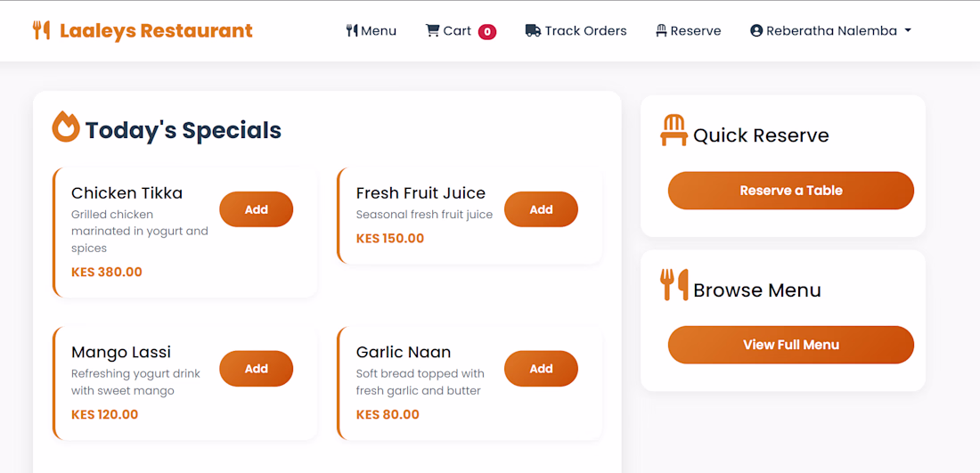Image resolution: width=980 pixels, height=473 pixels.
Task: Click the fork-and-knife logo icon beside Laaleys Restaurant
Action: 41,30
